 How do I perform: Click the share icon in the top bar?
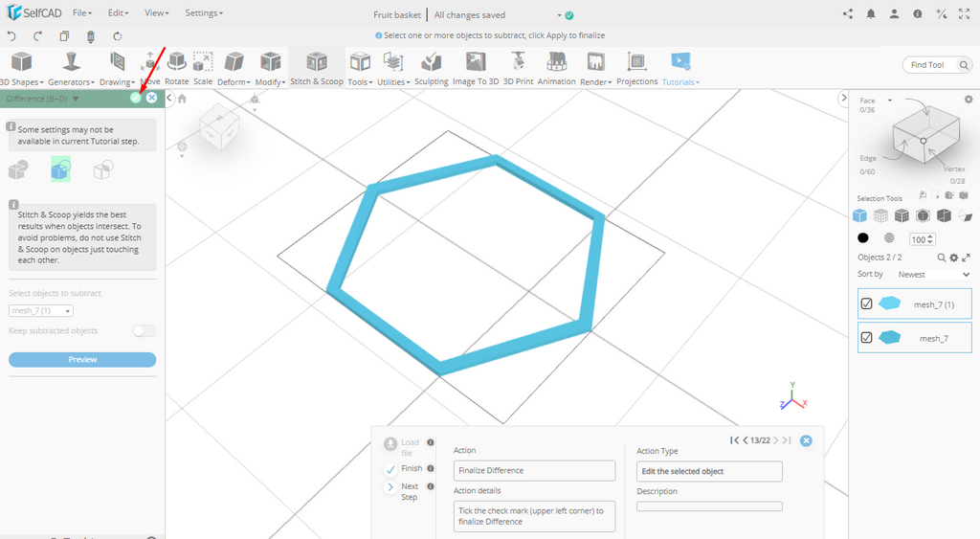click(x=848, y=14)
